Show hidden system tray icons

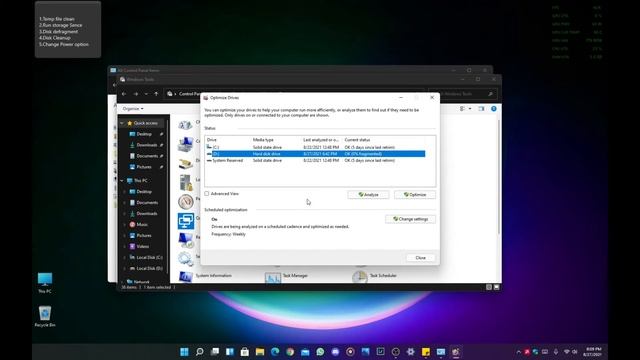[519, 352]
